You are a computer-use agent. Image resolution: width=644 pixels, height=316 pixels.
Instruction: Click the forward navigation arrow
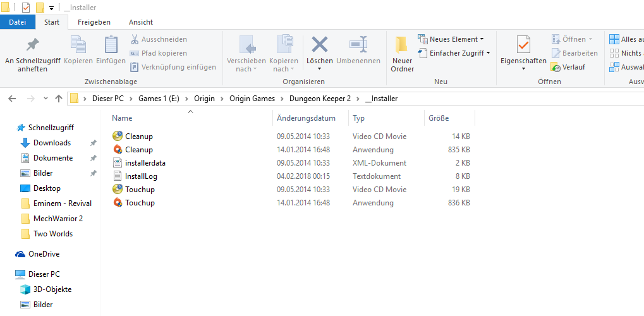(x=31, y=99)
